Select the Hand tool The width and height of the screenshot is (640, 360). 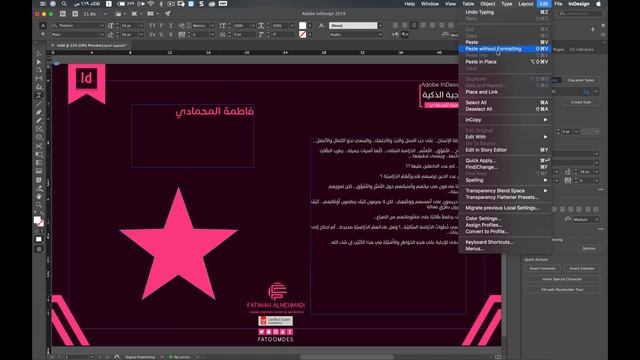39,196
